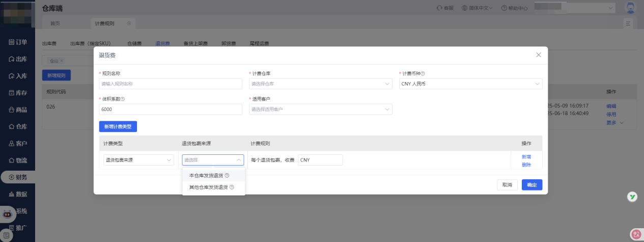Click help icon next to 体积系数
The image size is (644, 242).
(123, 99)
